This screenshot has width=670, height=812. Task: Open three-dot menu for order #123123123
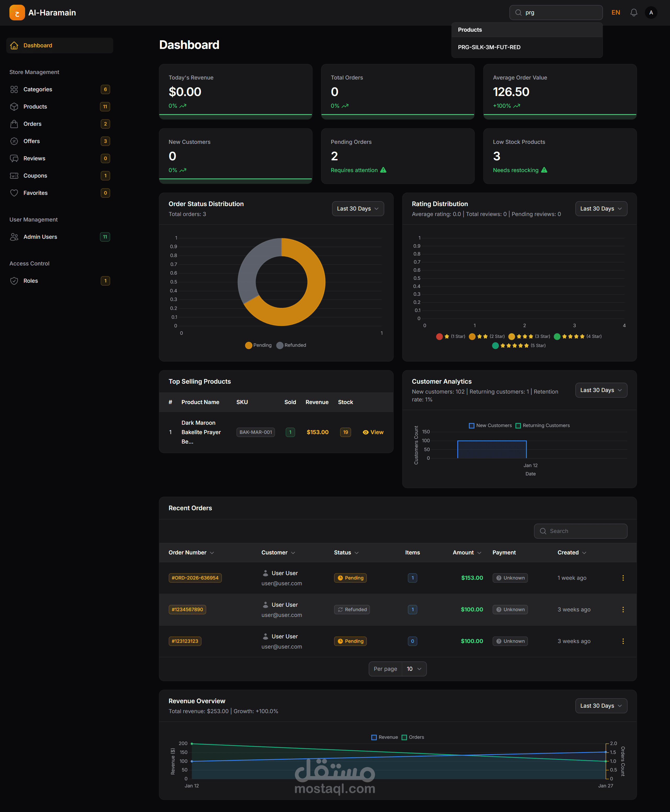(623, 641)
